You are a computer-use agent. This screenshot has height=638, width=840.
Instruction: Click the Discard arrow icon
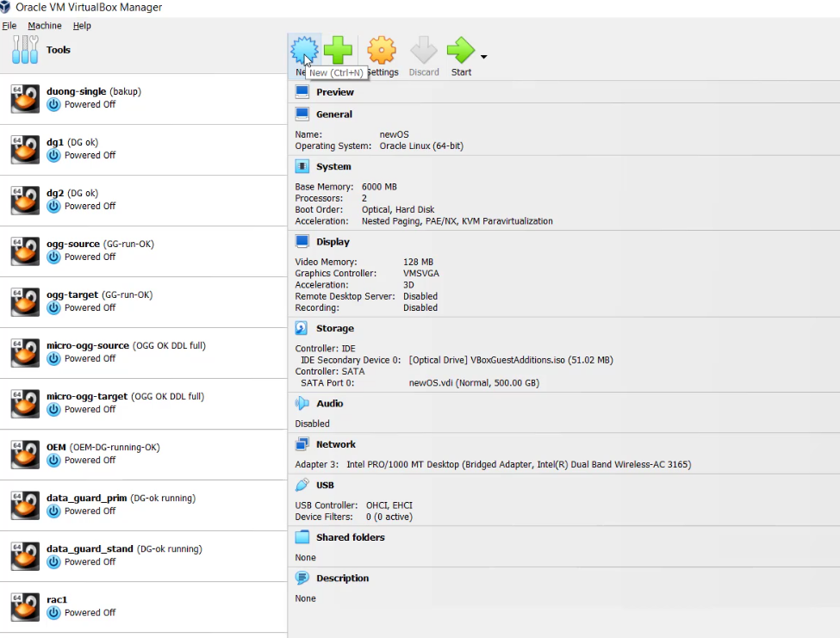(423, 51)
